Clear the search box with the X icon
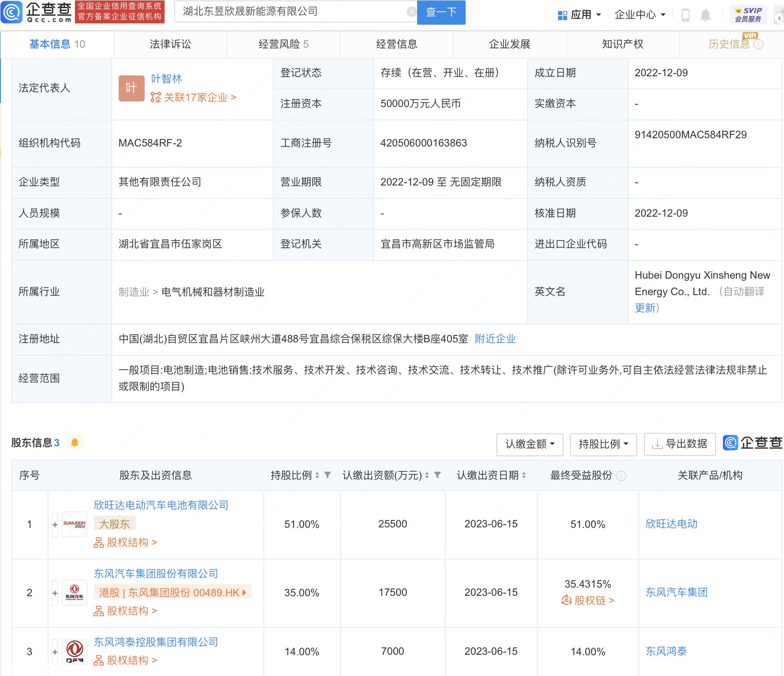The width and height of the screenshot is (784, 676). tap(411, 12)
